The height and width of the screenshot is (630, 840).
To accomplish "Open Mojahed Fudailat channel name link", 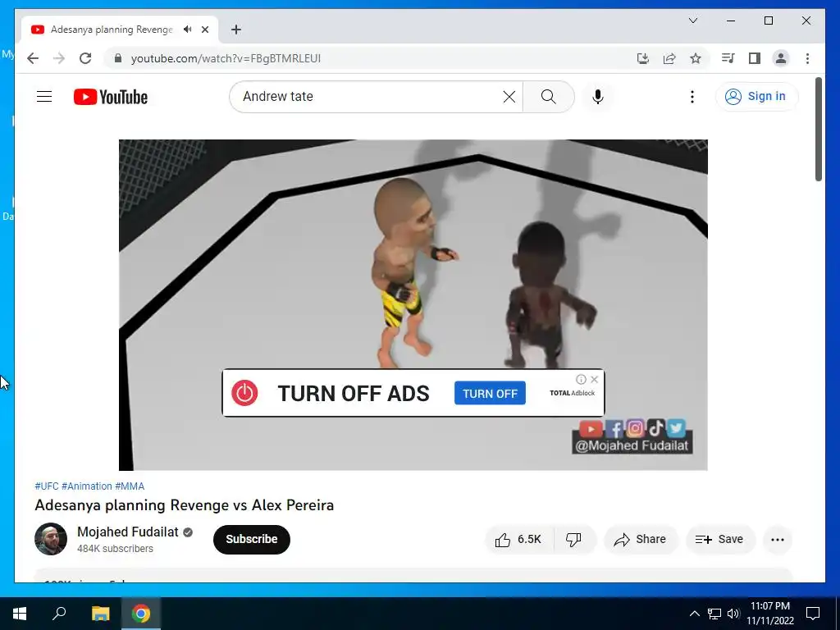I will (127, 532).
